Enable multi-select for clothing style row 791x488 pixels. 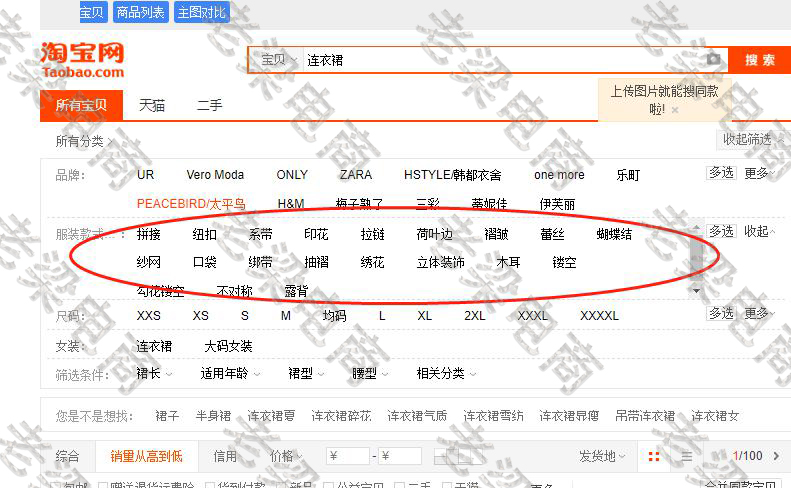pos(721,231)
